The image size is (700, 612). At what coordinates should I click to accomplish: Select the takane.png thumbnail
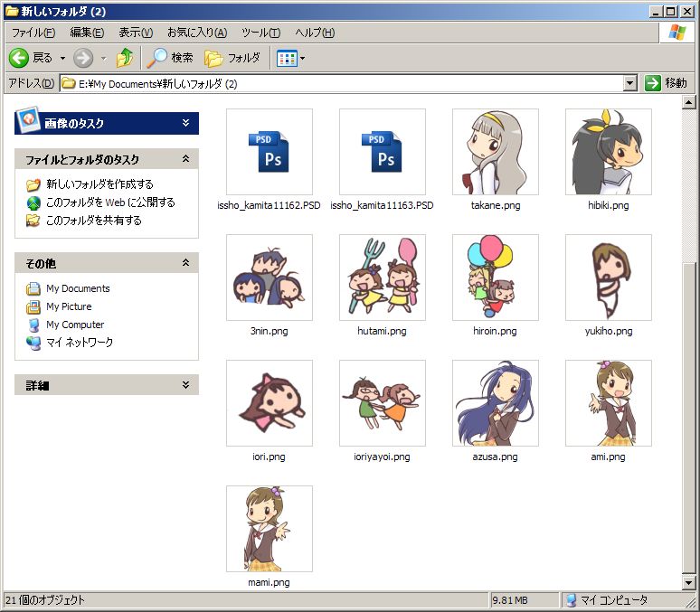[495, 152]
